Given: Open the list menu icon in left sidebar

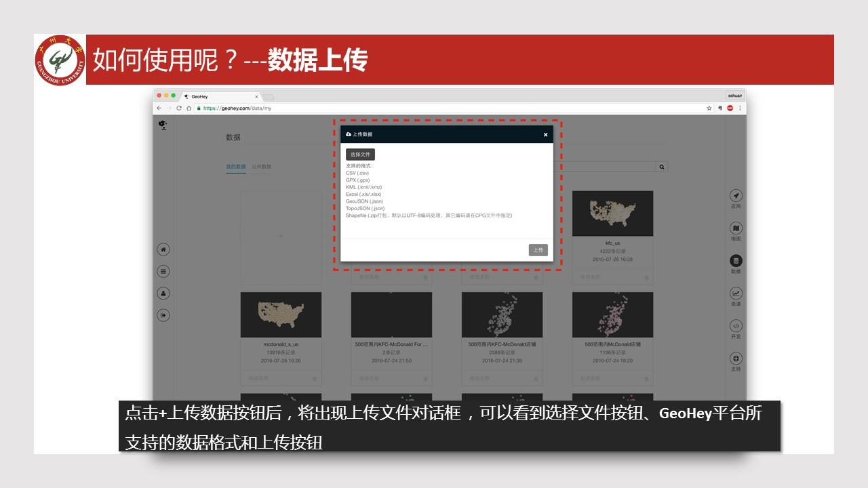Looking at the screenshot, I should (x=163, y=271).
